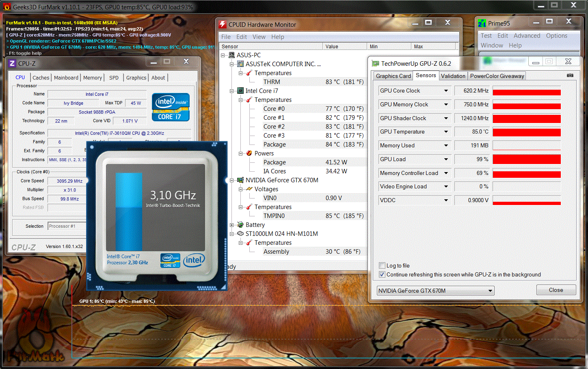The width and height of the screenshot is (588, 369).
Task: Click the hard drive icon beside ST1000LM 024
Action: 240,233
